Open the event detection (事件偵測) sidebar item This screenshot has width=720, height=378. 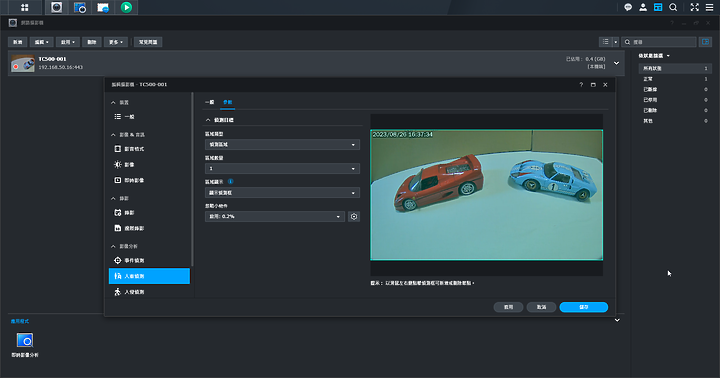149,260
